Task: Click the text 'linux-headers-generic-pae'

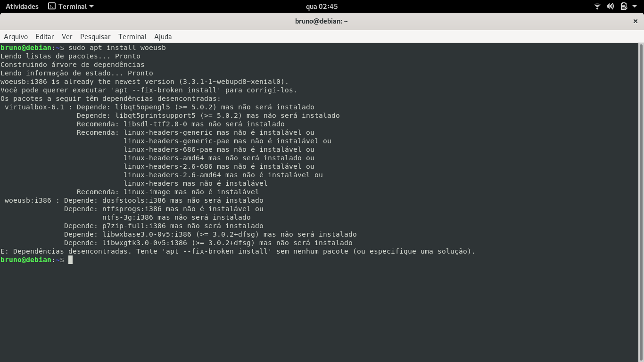Action: [x=176, y=141]
